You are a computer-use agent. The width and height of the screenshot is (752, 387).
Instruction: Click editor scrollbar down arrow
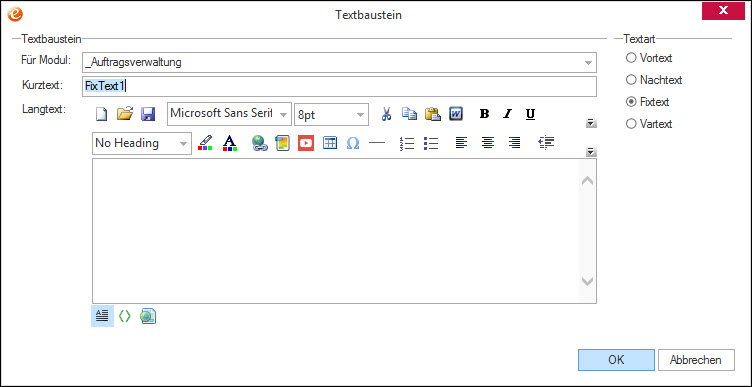pyautogui.click(x=588, y=281)
